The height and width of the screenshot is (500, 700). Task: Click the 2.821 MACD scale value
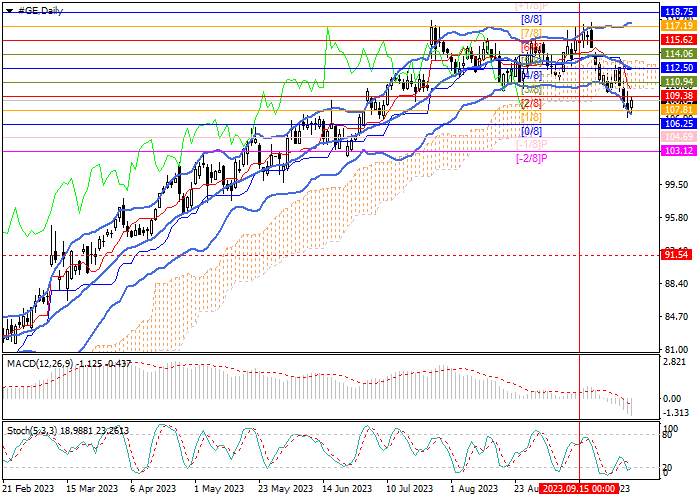(675, 362)
